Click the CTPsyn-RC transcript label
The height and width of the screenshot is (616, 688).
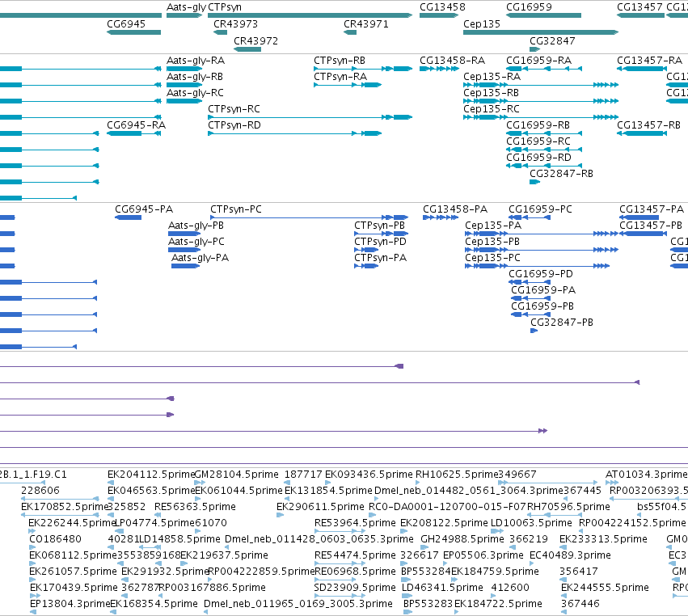234,109
